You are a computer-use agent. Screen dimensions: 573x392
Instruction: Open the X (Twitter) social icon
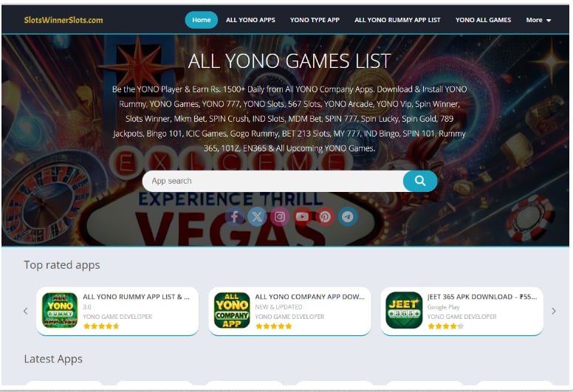click(x=257, y=216)
